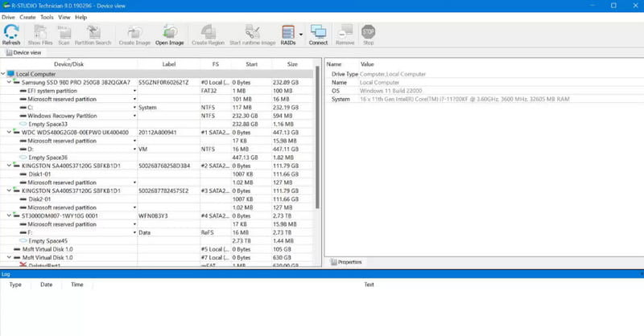Open the Tools menu
The image size is (644, 336).
[x=47, y=17]
